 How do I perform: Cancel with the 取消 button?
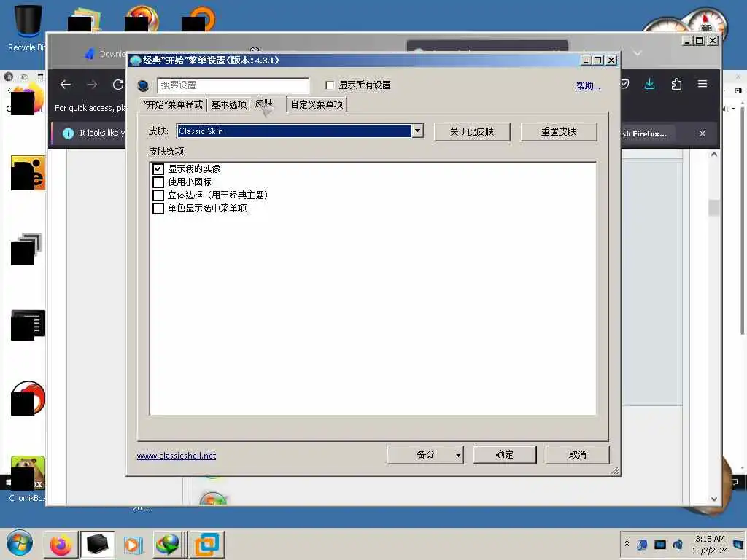tap(577, 455)
